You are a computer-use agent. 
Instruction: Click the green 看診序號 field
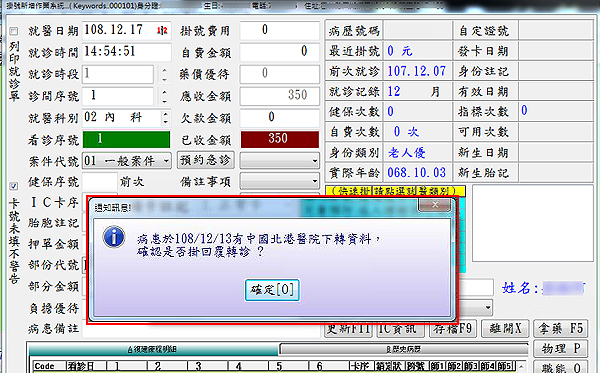(126, 139)
